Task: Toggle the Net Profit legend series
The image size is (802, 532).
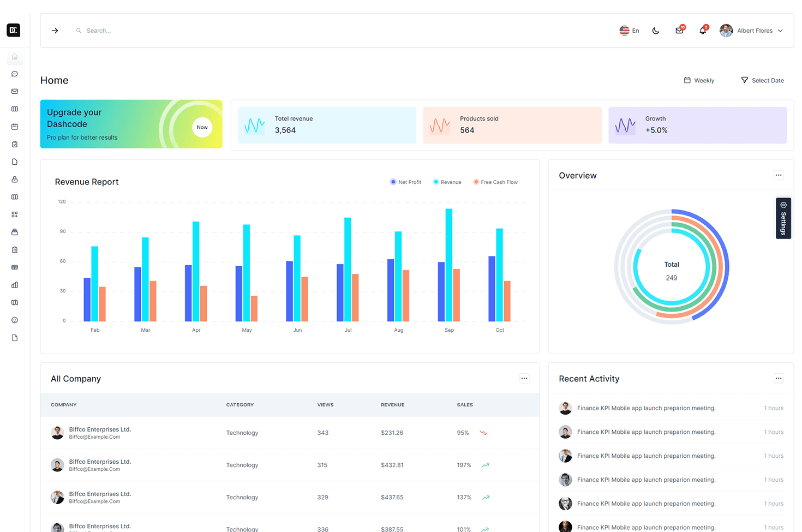Action: (406, 182)
